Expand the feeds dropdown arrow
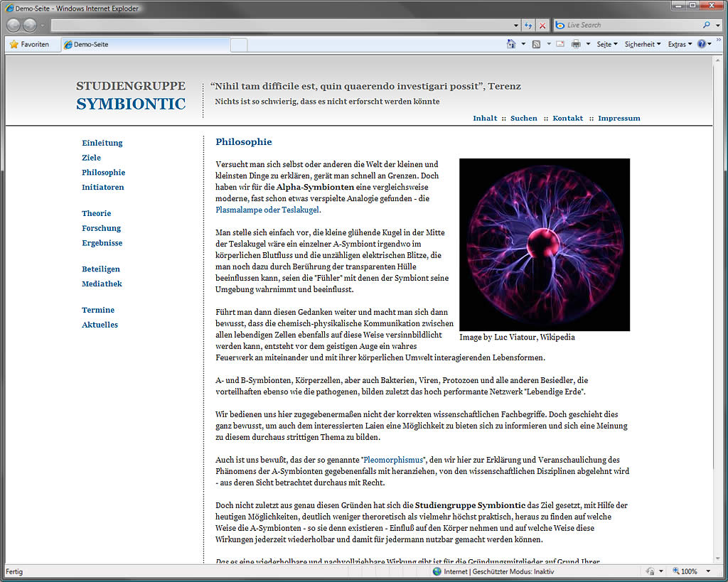This screenshot has width=728, height=582. (548, 44)
